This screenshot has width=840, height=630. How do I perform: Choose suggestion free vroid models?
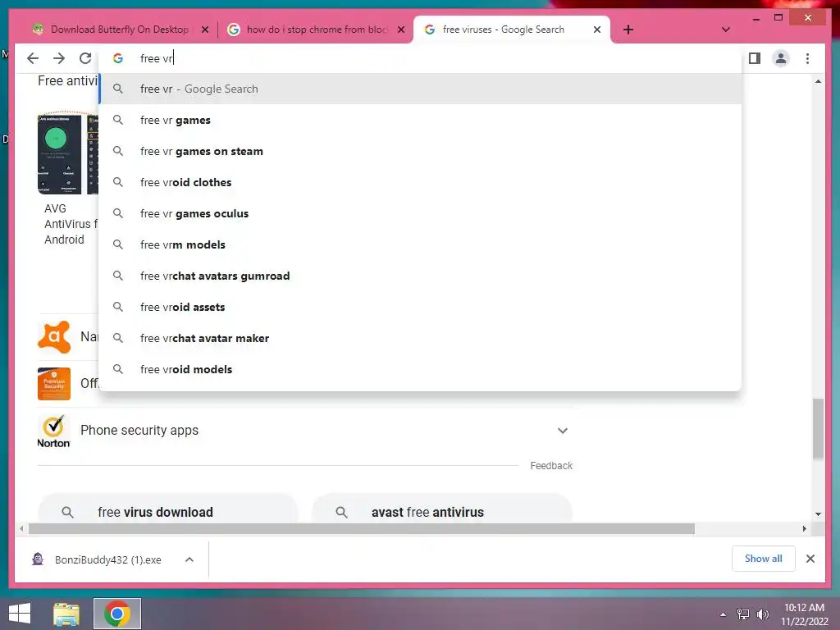pyautogui.click(x=421, y=369)
